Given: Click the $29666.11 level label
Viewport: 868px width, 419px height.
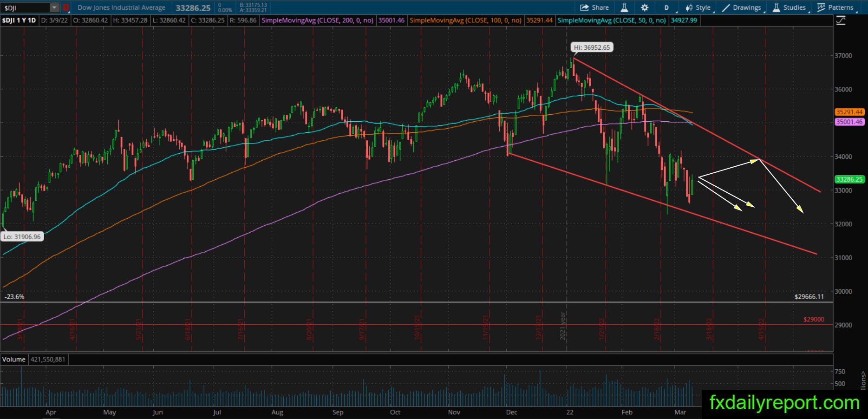Looking at the screenshot, I should [809, 296].
